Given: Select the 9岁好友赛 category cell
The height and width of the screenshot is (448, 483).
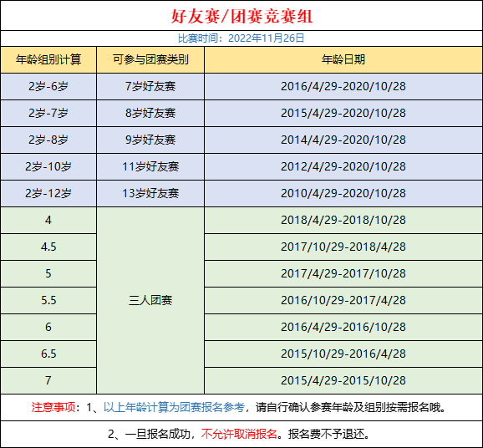Looking at the screenshot, I should (x=150, y=140).
